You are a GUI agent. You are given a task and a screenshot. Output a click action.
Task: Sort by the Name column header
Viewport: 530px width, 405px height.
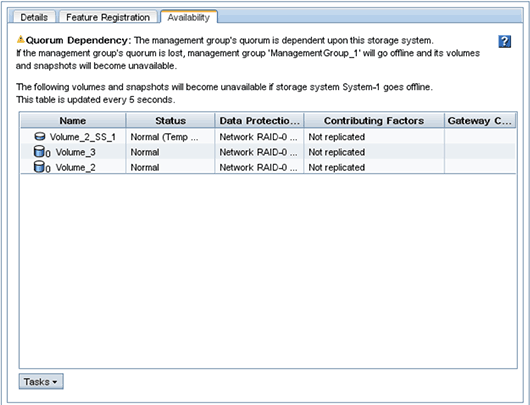73,121
